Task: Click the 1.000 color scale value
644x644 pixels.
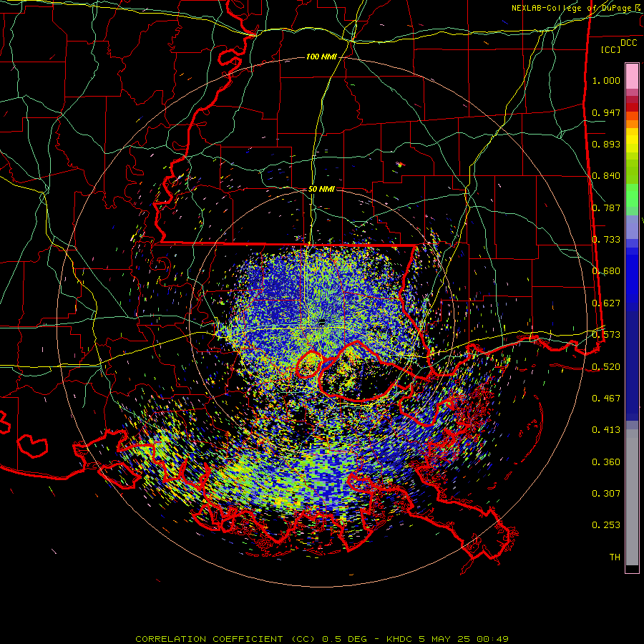Action: (x=606, y=80)
